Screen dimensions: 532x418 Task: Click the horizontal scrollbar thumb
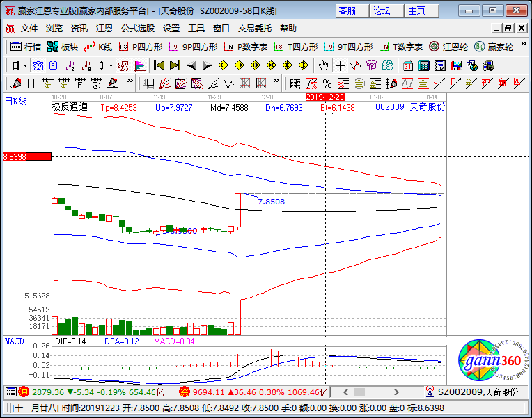pyautogui.click(x=359, y=392)
